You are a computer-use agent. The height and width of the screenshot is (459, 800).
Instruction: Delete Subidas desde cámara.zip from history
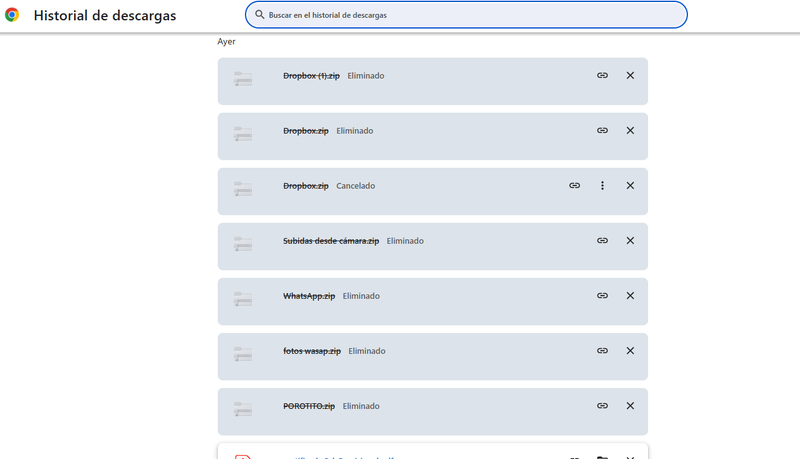click(630, 240)
